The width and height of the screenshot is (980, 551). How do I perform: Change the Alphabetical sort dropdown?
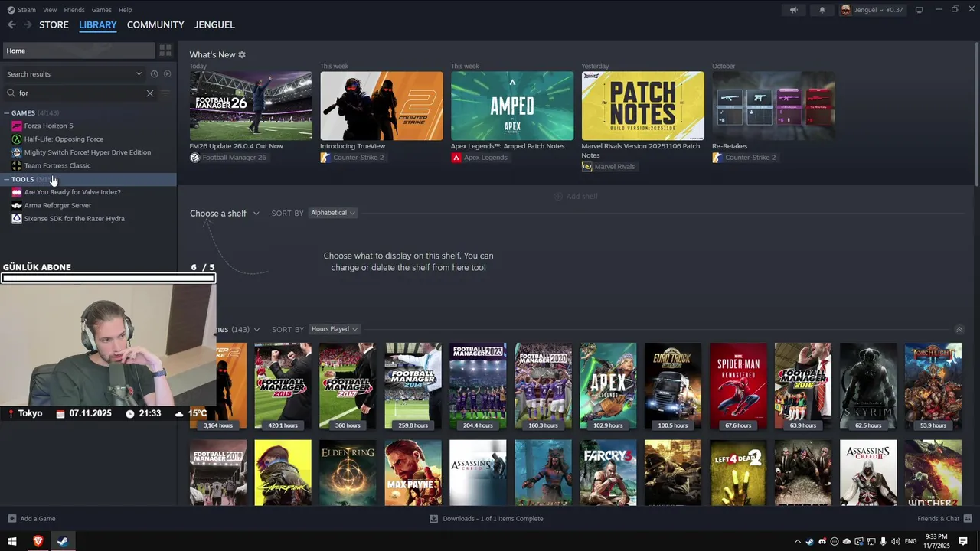(332, 213)
